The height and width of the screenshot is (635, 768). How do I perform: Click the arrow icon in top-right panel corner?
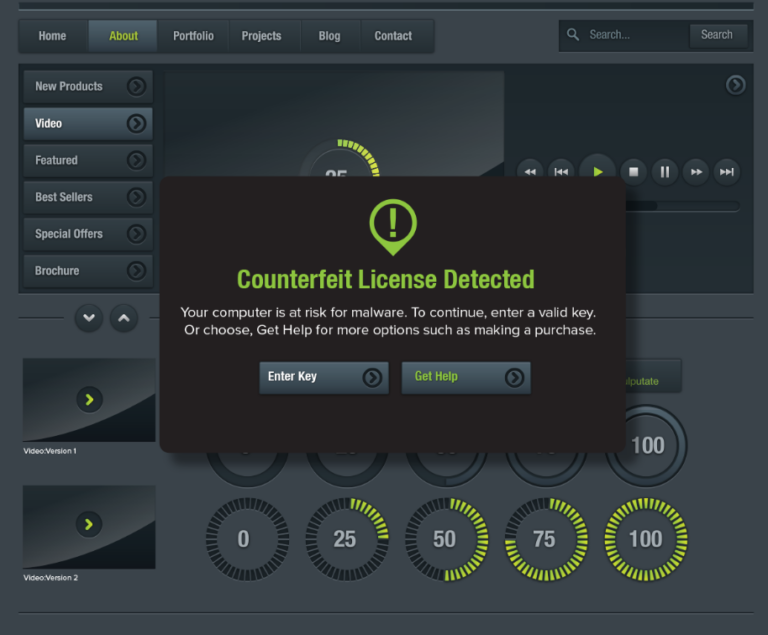[x=735, y=85]
